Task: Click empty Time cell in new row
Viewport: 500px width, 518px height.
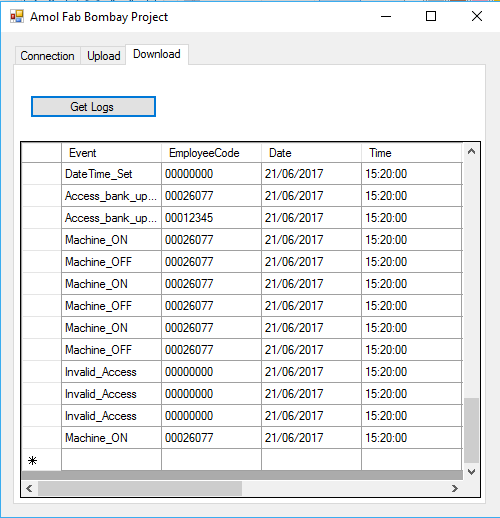Action: [412, 460]
